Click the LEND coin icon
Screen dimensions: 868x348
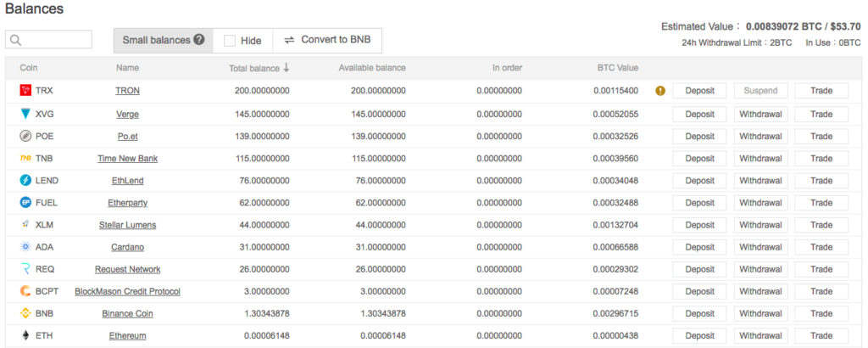25,180
